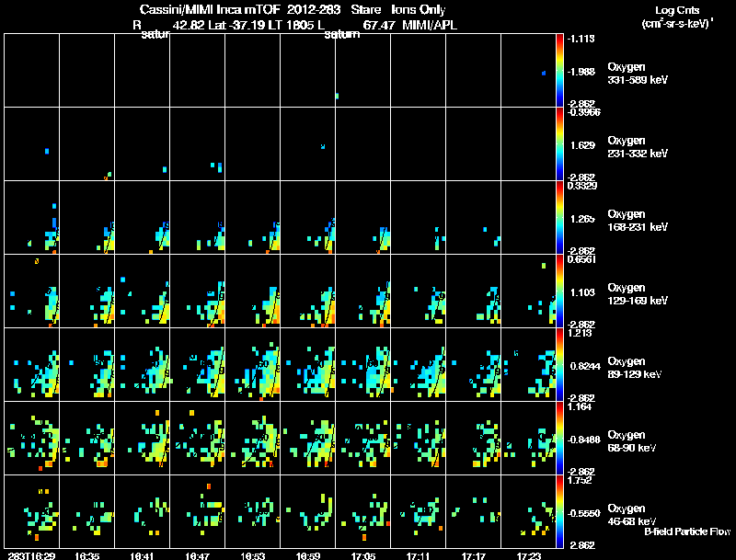736x560 pixels.
Task: Select the Oxygen 168-231 keV label
Action: (638, 221)
